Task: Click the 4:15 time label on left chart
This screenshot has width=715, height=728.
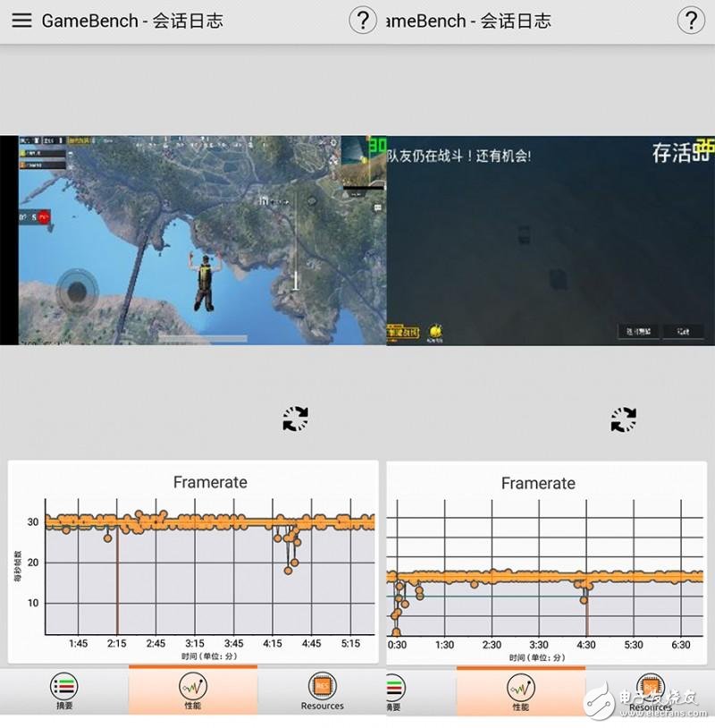Action: tap(273, 644)
